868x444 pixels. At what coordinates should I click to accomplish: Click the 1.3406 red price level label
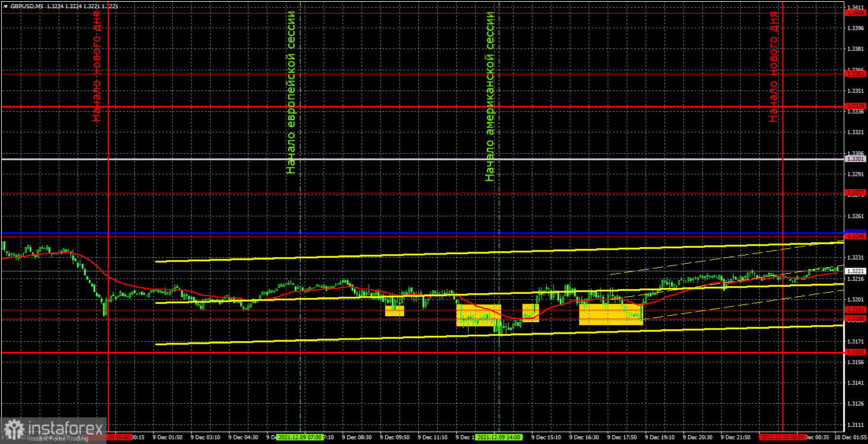click(856, 12)
